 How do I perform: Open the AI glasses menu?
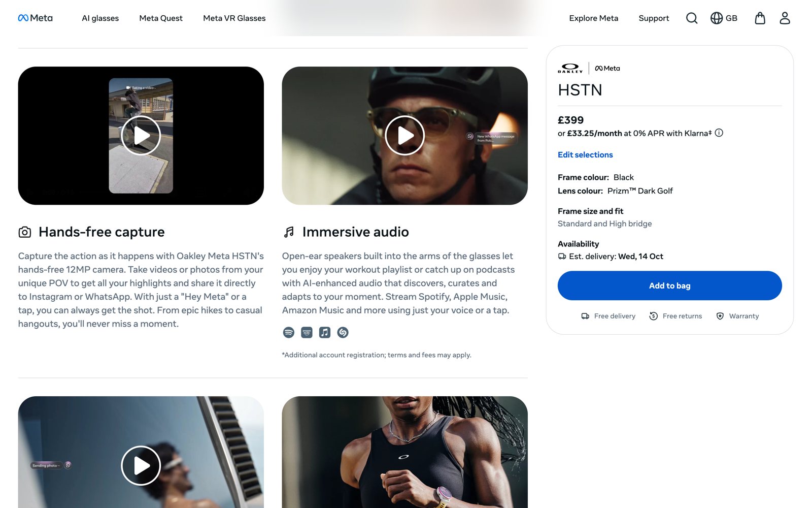(100, 18)
